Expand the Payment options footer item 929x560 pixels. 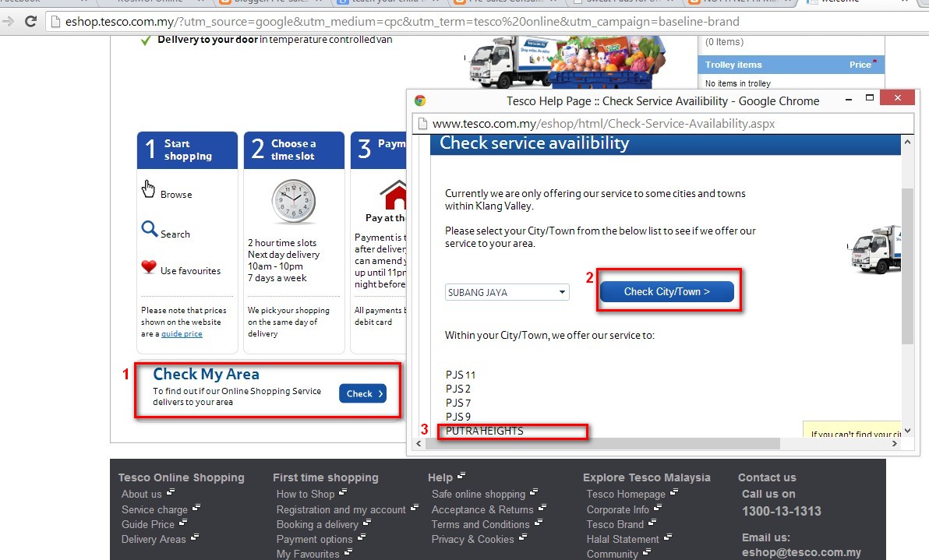315,539
